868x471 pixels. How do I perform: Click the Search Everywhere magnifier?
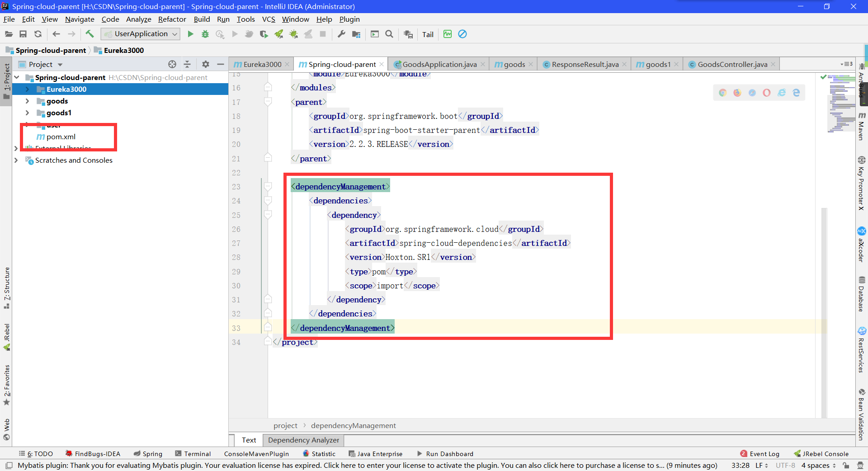pos(389,34)
